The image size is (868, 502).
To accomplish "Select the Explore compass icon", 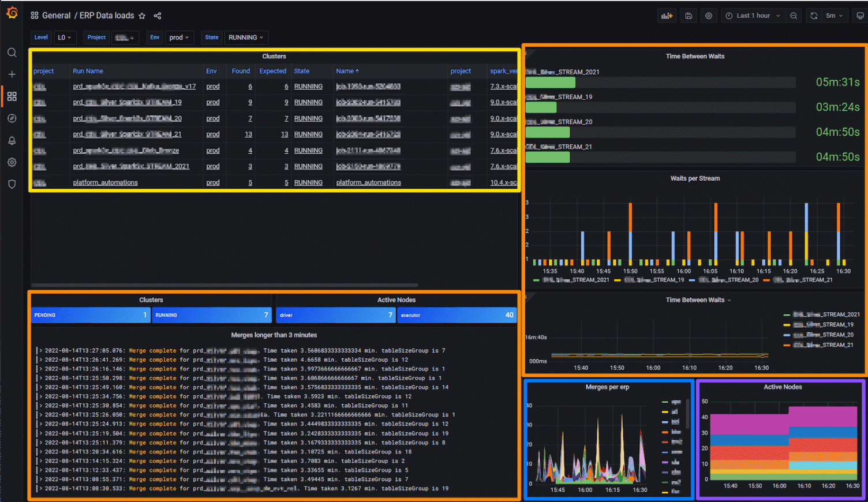I will tap(12, 118).
